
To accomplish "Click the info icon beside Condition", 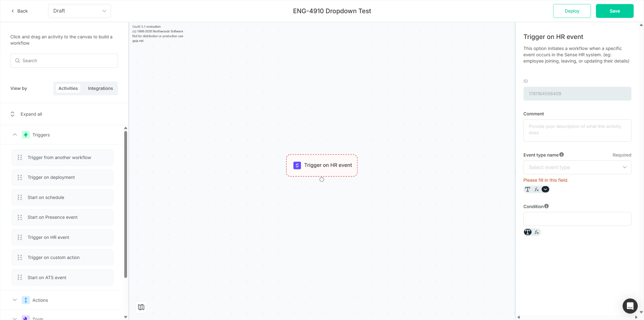I will point(547,206).
